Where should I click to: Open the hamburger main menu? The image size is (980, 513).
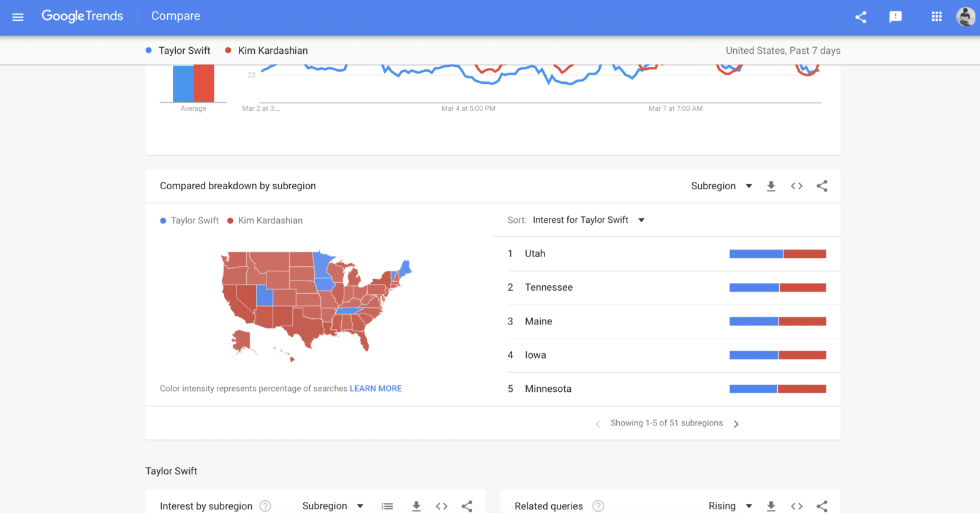(x=18, y=17)
